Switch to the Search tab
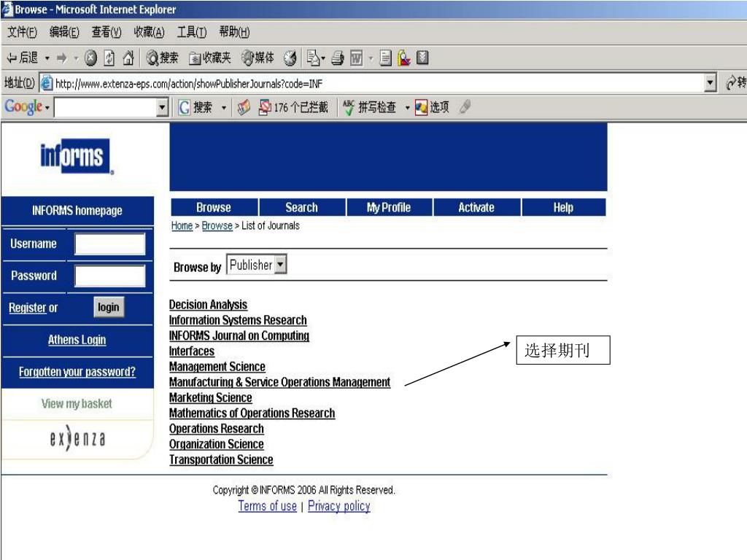 click(301, 207)
